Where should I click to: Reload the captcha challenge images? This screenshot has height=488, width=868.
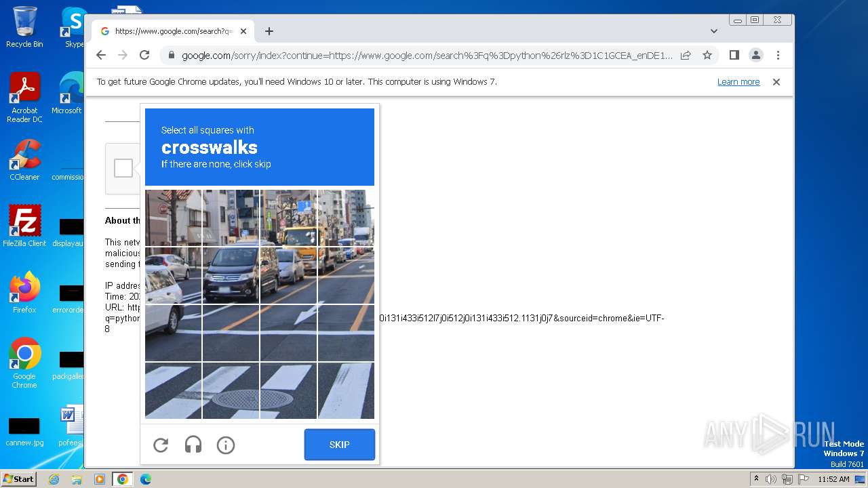pos(161,445)
